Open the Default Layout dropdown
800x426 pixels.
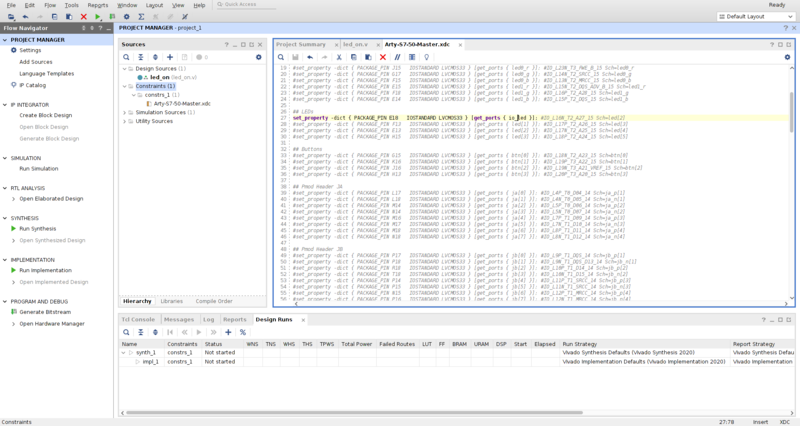(x=756, y=17)
